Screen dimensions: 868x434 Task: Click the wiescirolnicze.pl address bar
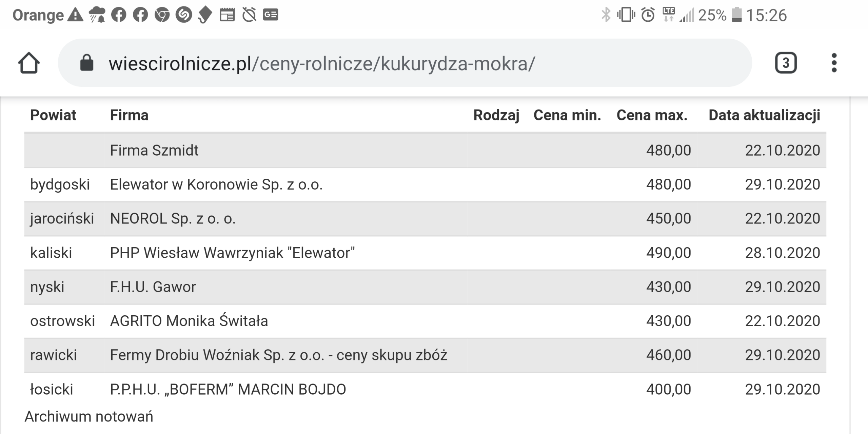click(321, 63)
